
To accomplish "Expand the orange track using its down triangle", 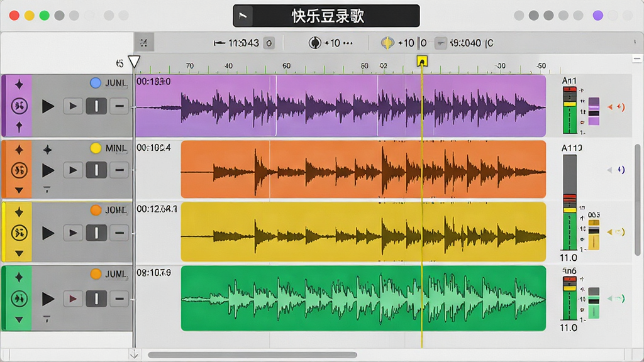I will [19, 190].
